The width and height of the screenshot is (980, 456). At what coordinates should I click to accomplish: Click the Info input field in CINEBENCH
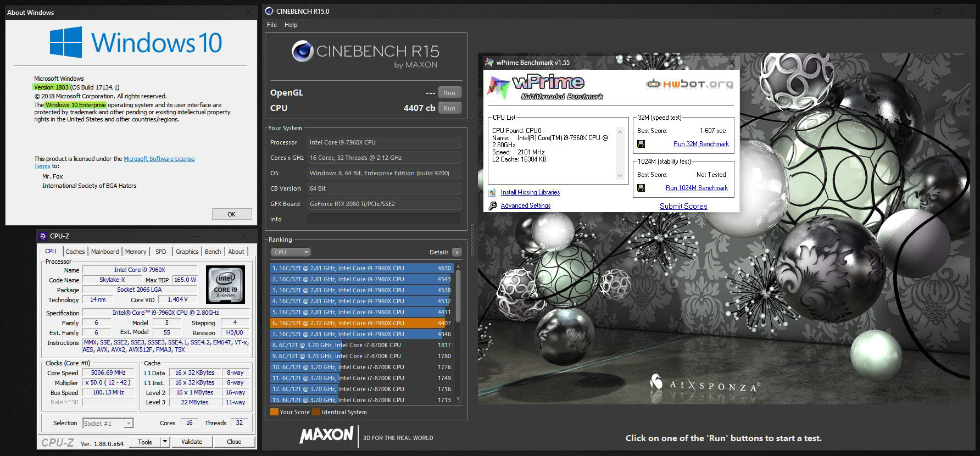point(383,219)
